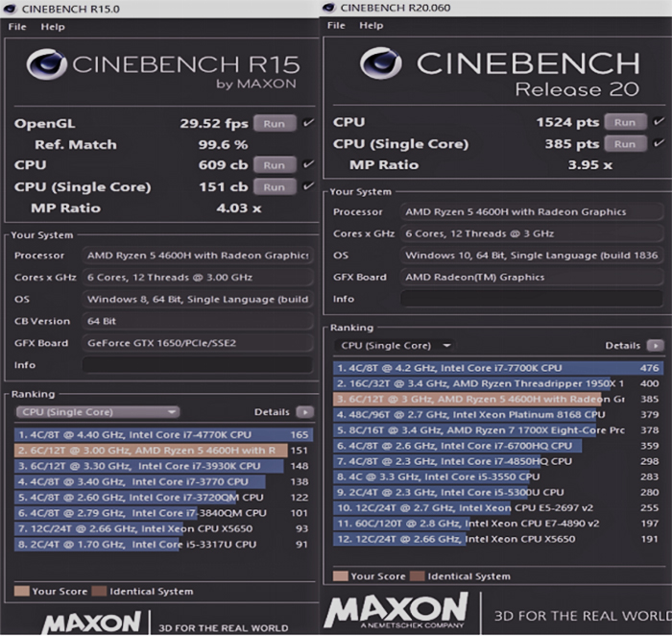Click the MAXON logo in R20 window
Screen dimensions: 672x636
(396, 610)
